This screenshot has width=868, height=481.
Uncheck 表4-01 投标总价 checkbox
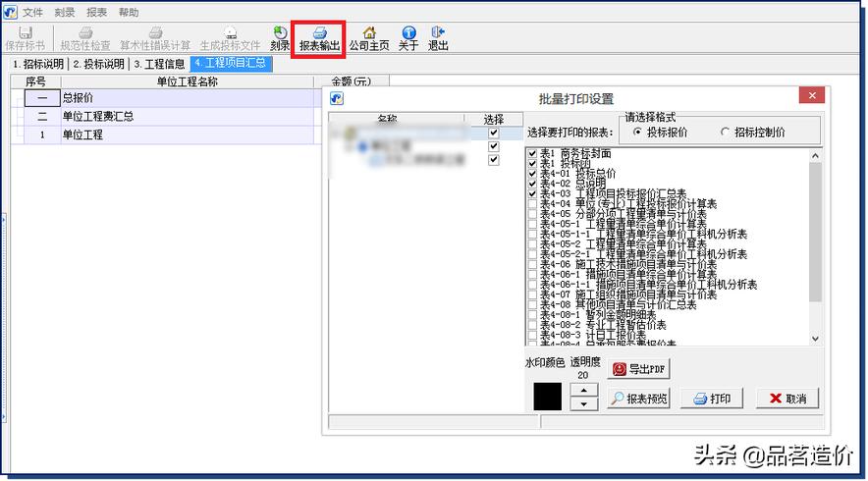tap(532, 174)
